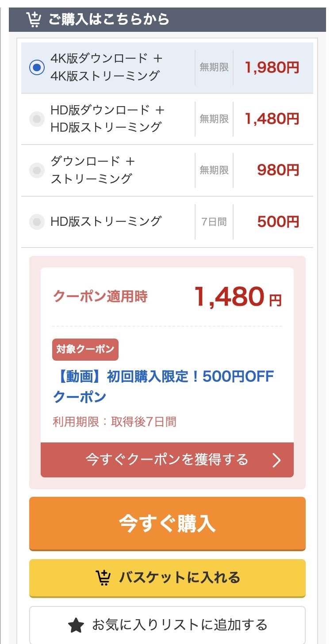
Task: Click the star icon for favorites list
Action: tap(76, 625)
